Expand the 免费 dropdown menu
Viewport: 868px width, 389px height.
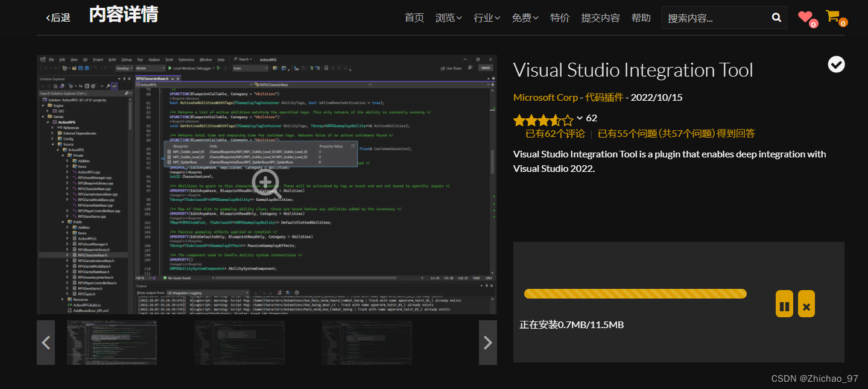click(x=525, y=17)
